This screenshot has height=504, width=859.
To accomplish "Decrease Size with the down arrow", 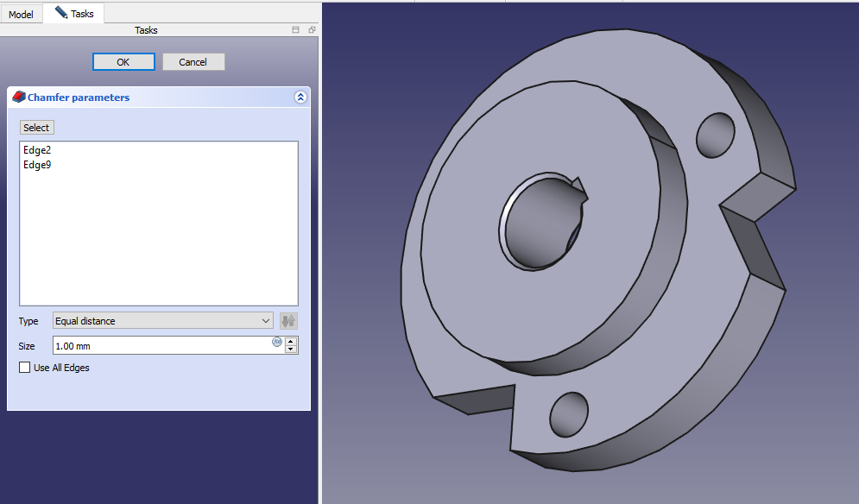I will pos(291,350).
